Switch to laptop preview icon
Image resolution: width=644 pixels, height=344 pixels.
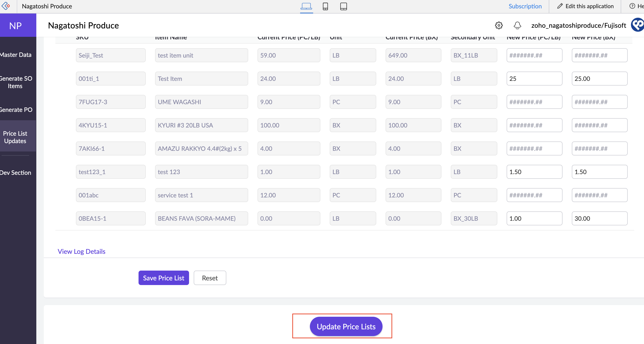pos(306,6)
